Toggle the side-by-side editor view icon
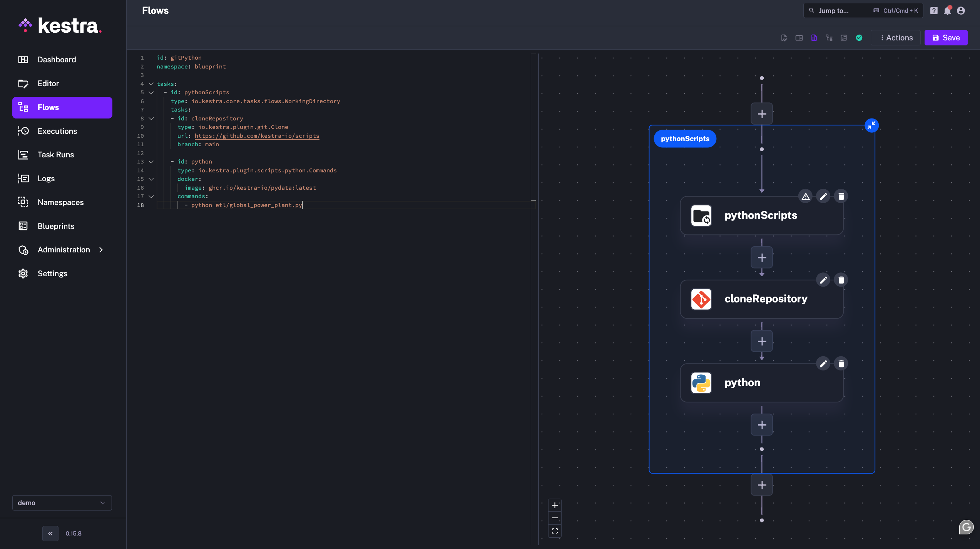 799,37
